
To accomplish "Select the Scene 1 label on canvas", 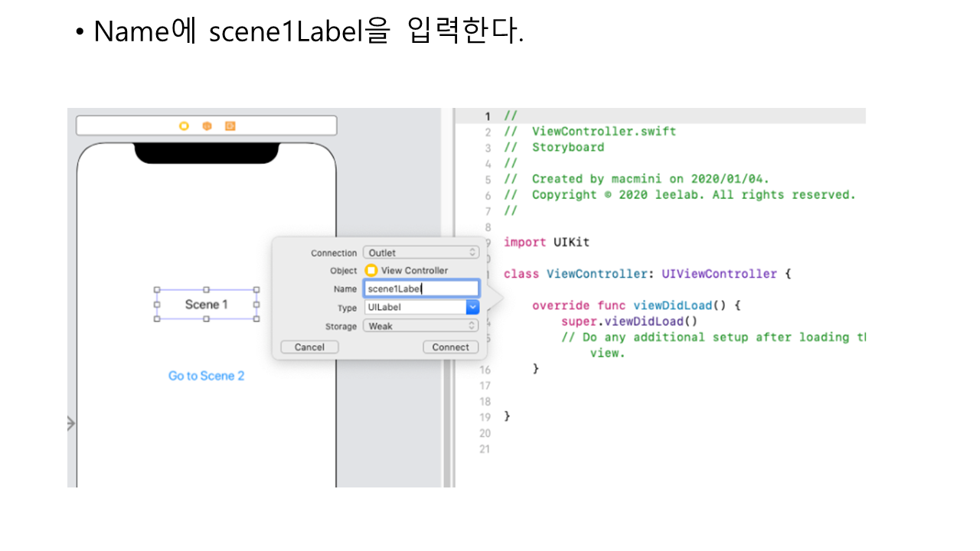I will [207, 305].
